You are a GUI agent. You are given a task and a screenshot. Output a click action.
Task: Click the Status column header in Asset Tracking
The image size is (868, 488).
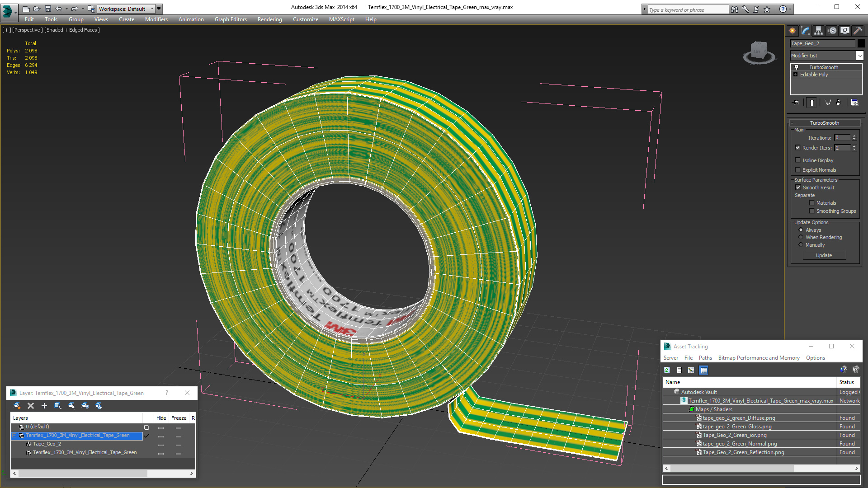coord(849,382)
